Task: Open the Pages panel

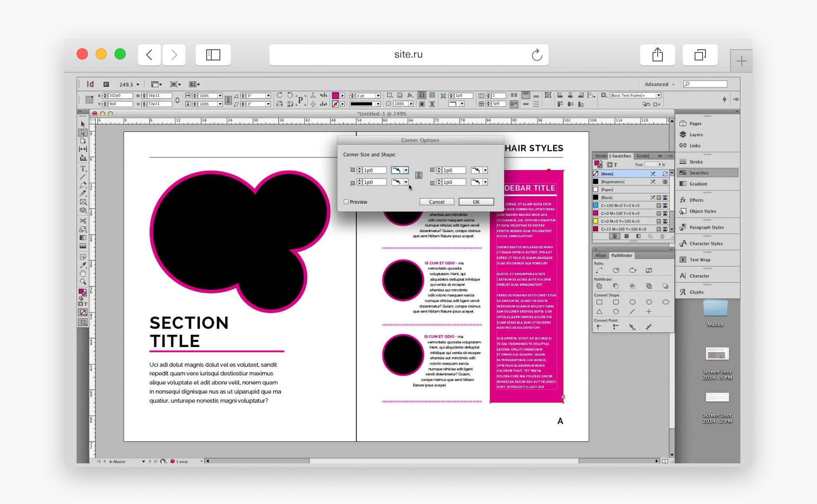Action: click(695, 123)
